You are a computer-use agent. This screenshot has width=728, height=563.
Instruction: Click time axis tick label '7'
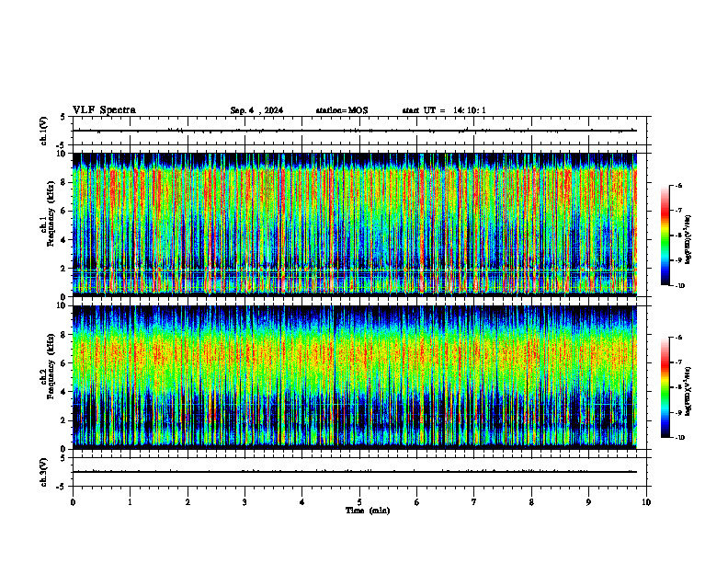coord(474,502)
